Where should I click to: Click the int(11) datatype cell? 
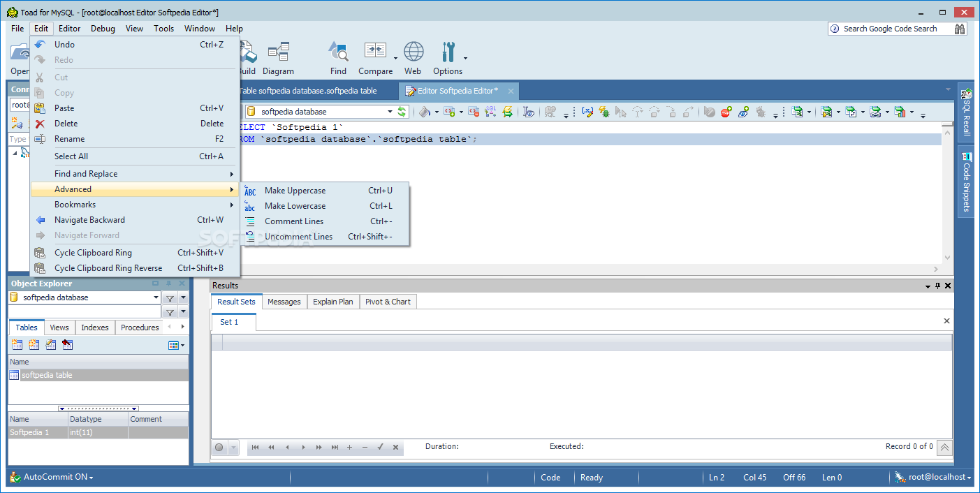[98, 432]
